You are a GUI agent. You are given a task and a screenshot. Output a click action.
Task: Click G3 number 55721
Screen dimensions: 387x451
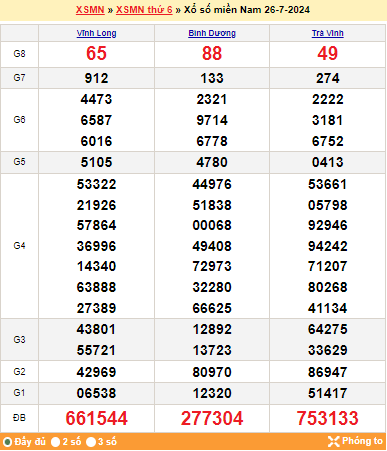96,350
